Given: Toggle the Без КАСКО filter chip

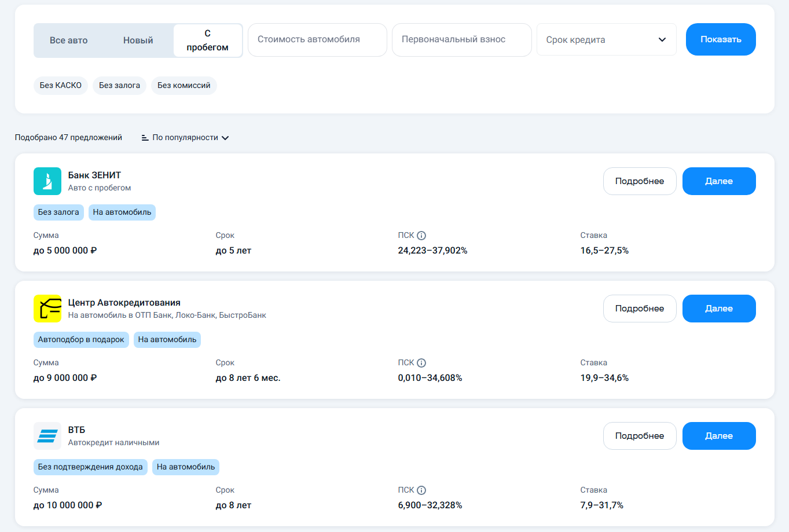Looking at the screenshot, I should [x=61, y=86].
